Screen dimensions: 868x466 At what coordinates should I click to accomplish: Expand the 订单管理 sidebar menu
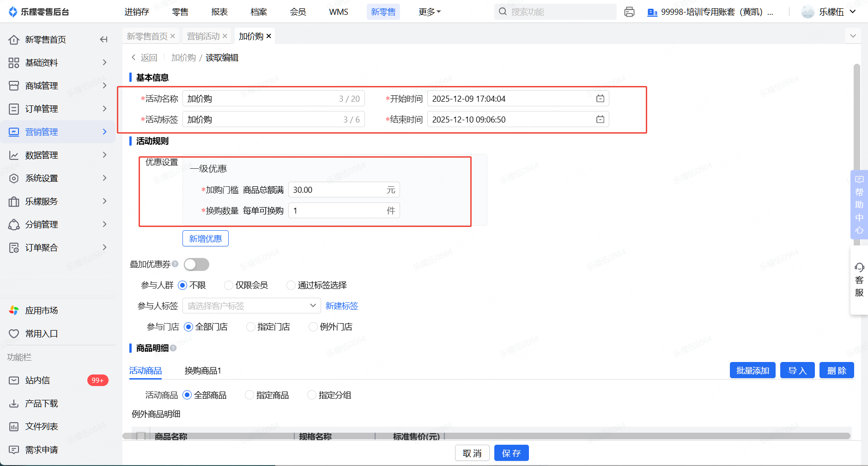tap(104, 109)
